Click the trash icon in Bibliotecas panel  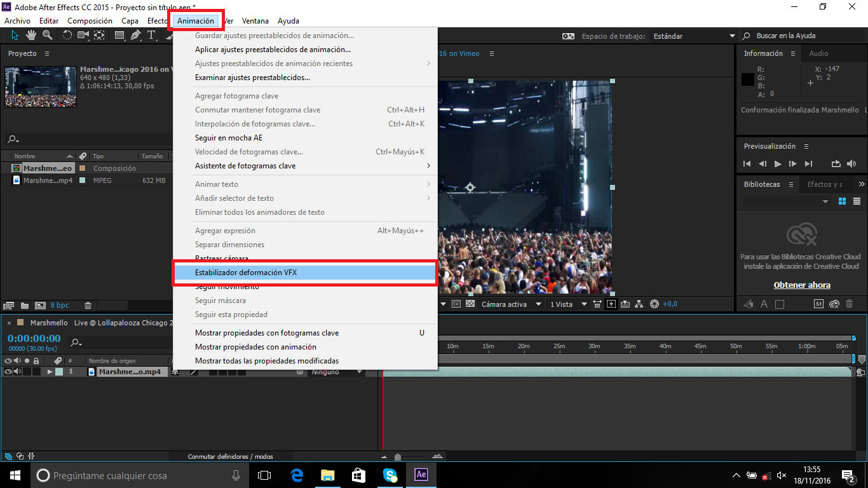pyautogui.click(x=850, y=304)
